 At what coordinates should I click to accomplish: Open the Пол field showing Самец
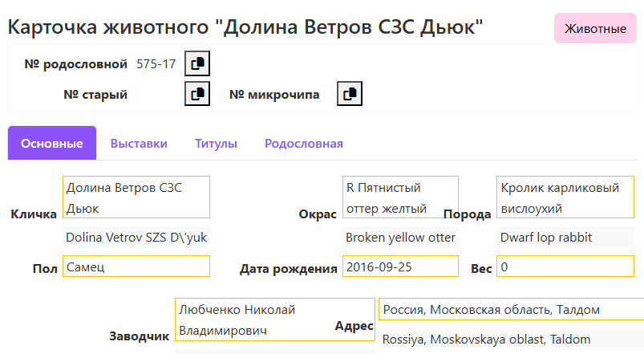[x=136, y=267]
